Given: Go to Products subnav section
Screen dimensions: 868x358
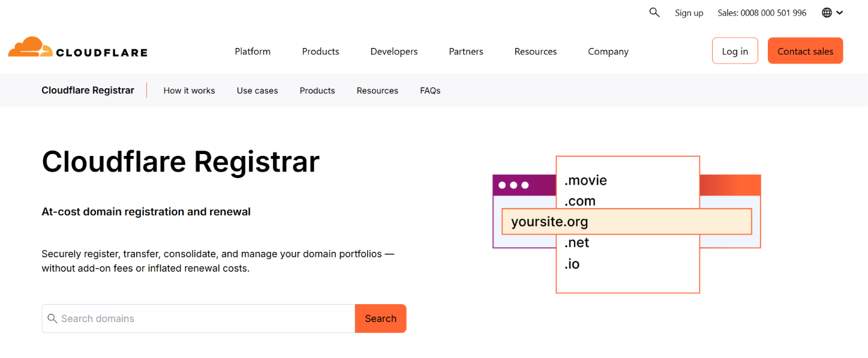Looking at the screenshot, I should click(x=317, y=91).
